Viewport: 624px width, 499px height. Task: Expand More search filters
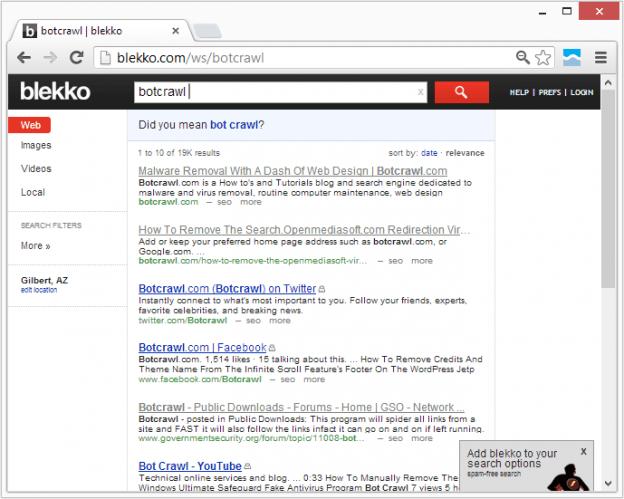[35, 246]
